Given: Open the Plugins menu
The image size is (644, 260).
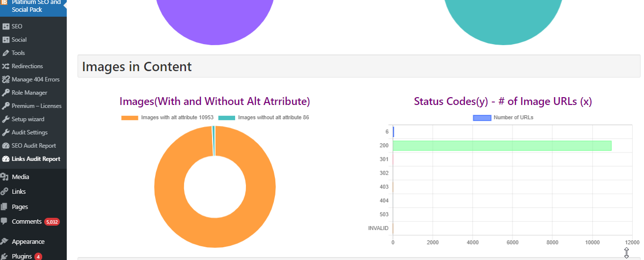Looking at the screenshot, I should tap(22, 257).
